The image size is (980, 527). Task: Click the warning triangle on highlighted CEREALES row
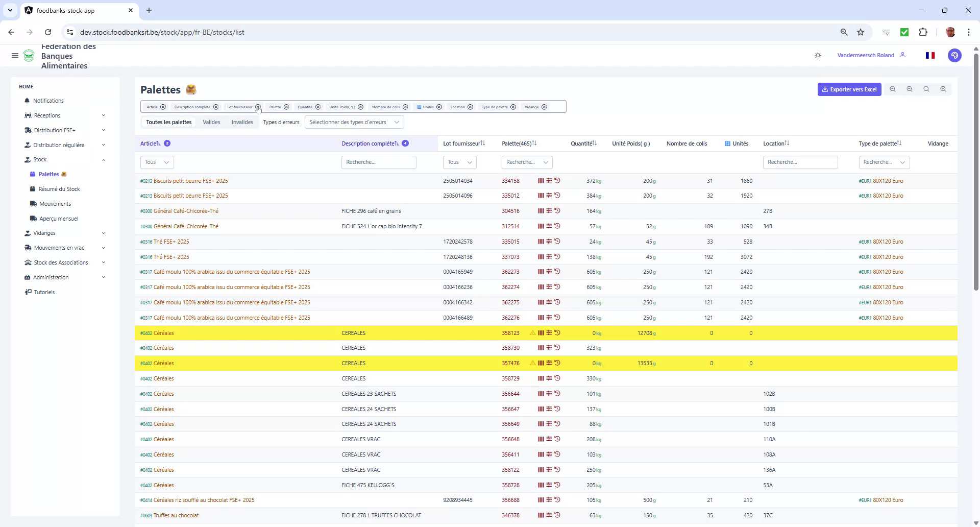click(532, 333)
